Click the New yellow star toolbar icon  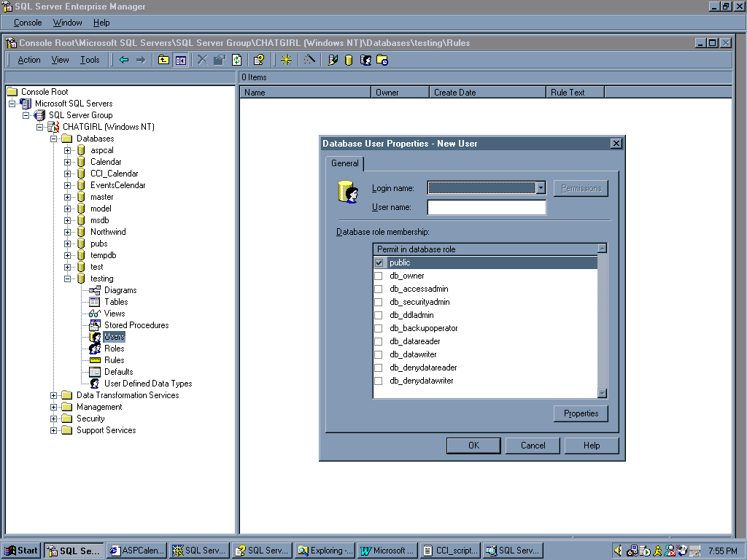286,60
